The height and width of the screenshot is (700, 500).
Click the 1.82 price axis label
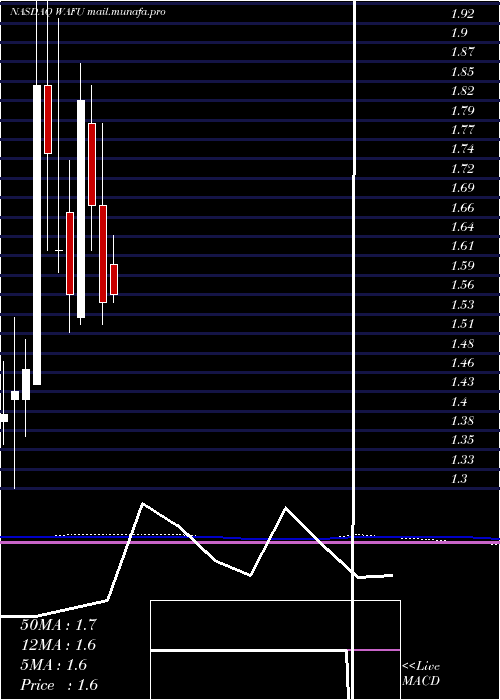[462, 91]
